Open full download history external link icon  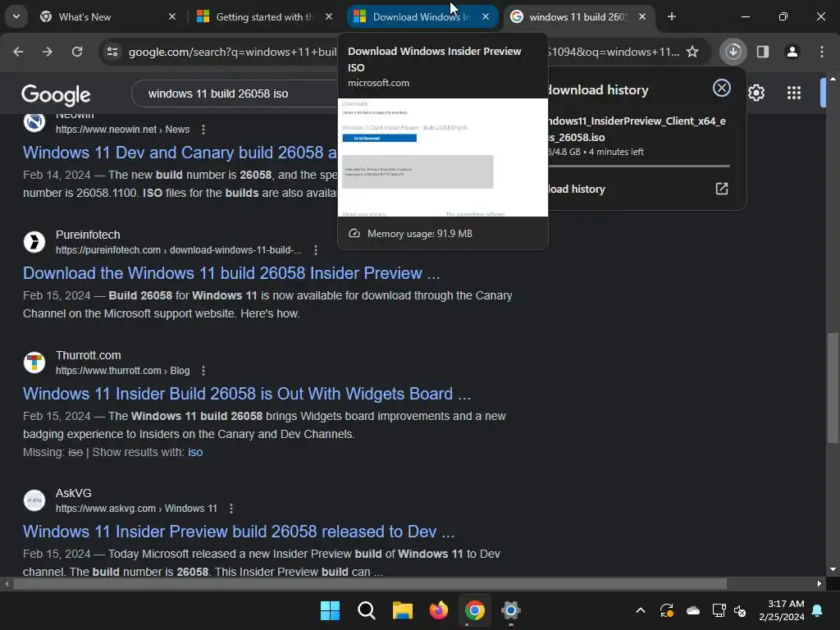tap(722, 189)
